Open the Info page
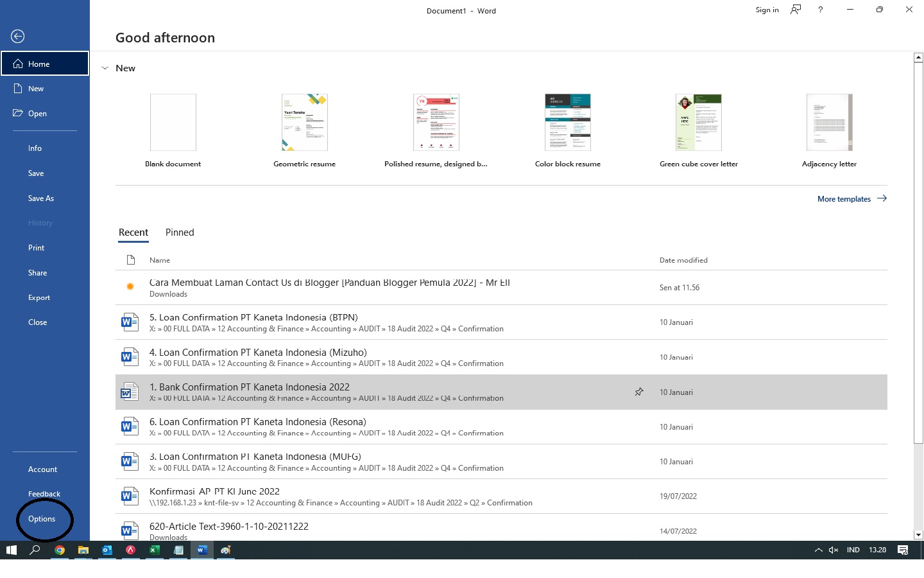This screenshot has width=924, height=578. 45,148
